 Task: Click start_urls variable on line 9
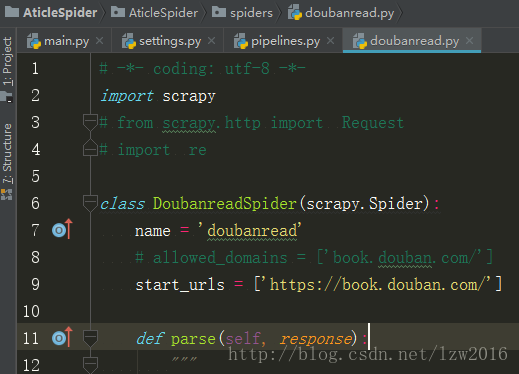(180, 285)
